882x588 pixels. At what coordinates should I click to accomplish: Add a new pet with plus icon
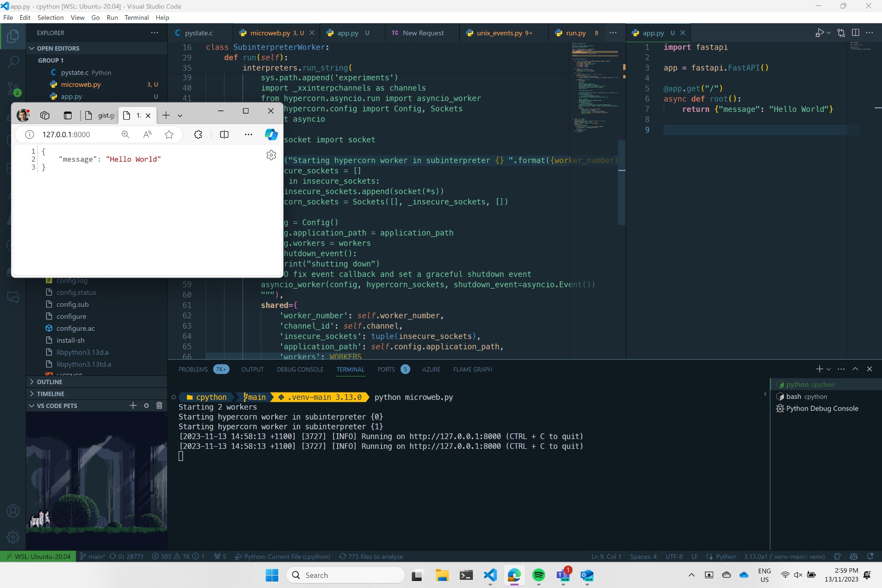tap(133, 405)
